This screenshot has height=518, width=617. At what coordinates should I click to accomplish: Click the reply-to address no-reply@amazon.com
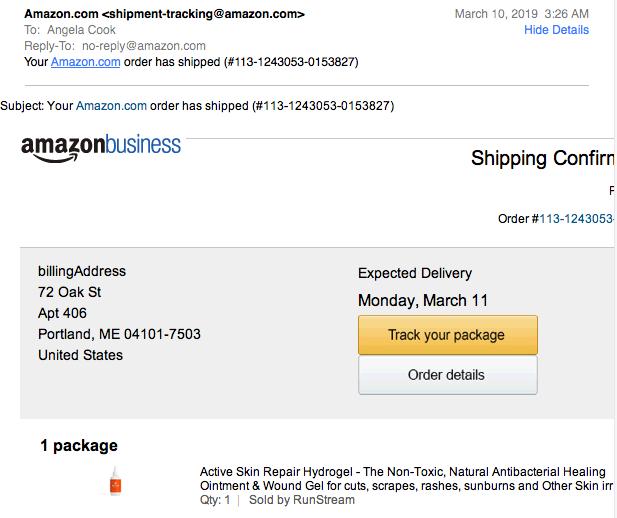(144, 46)
